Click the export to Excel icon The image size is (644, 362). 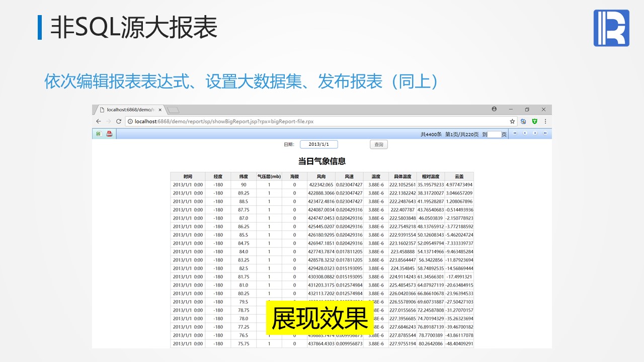(99, 134)
